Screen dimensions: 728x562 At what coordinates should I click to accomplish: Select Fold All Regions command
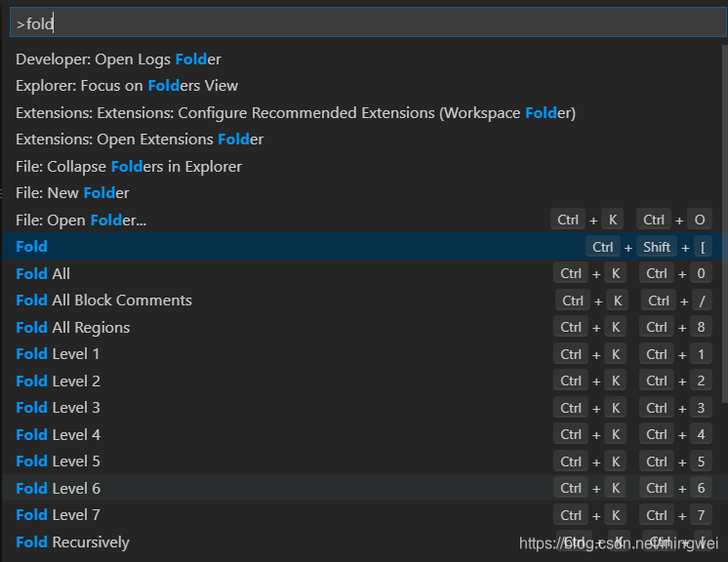362,327
